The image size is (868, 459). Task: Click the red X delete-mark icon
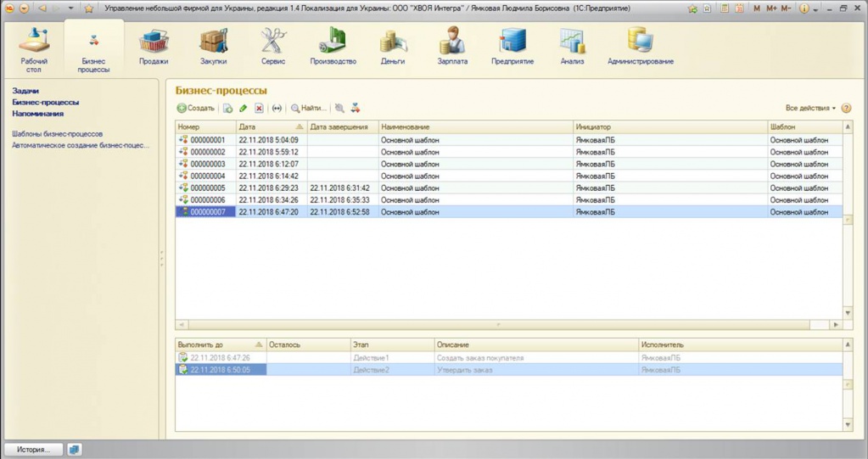click(x=259, y=109)
